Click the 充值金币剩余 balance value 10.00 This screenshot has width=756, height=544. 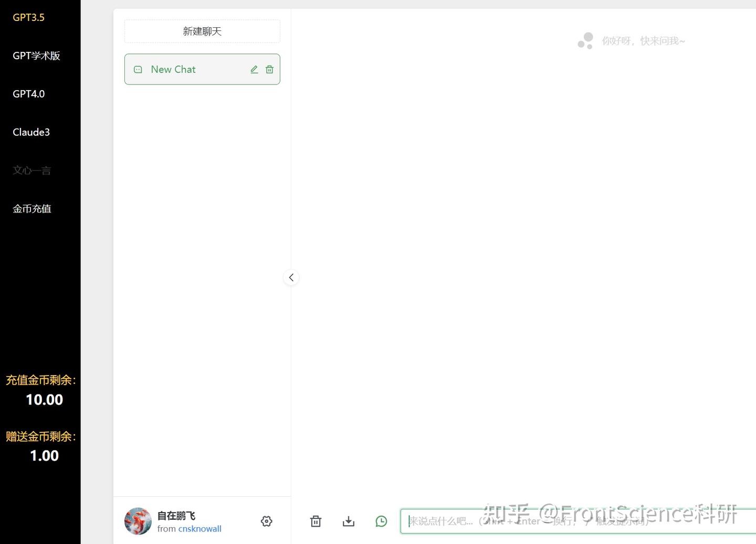(45, 400)
